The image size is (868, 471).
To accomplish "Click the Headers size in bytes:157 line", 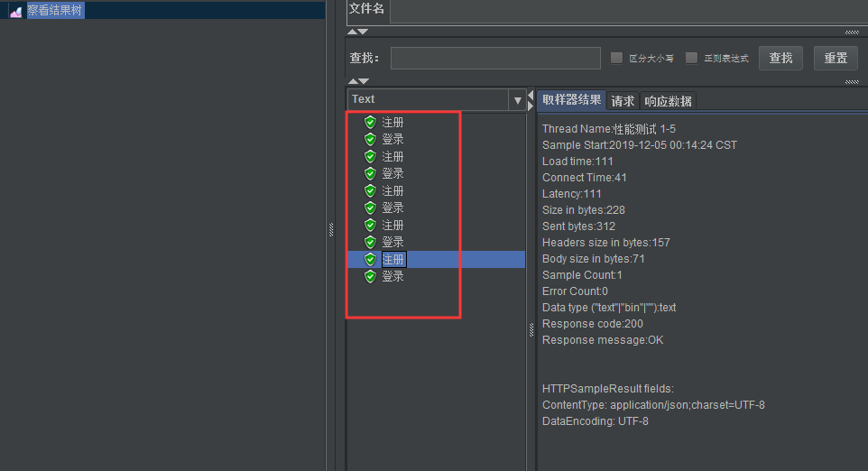I will pos(605,243).
